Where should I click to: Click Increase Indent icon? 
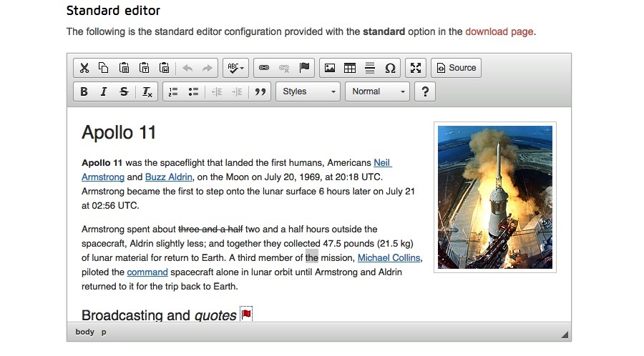point(237,92)
